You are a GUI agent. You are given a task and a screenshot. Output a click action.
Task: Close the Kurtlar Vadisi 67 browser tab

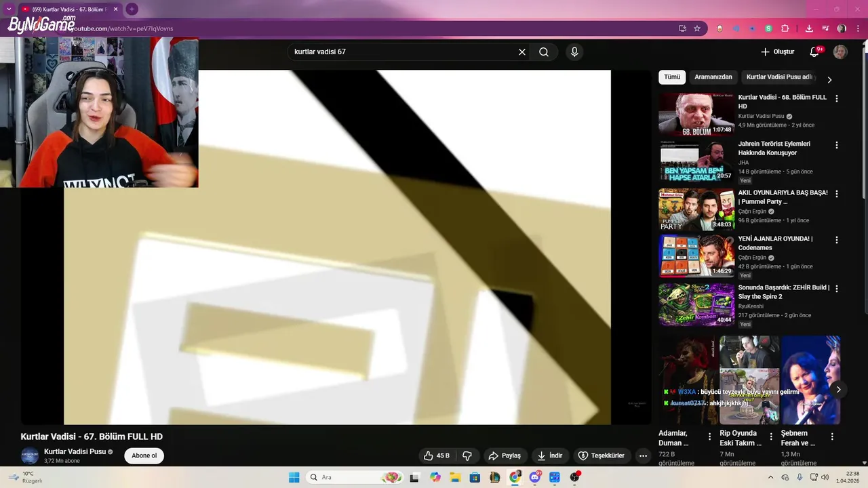pyautogui.click(x=115, y=9)
